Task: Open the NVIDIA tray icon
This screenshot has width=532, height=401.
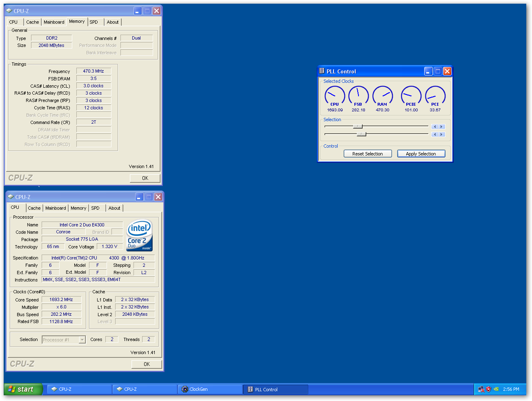Action: (496, 389)
